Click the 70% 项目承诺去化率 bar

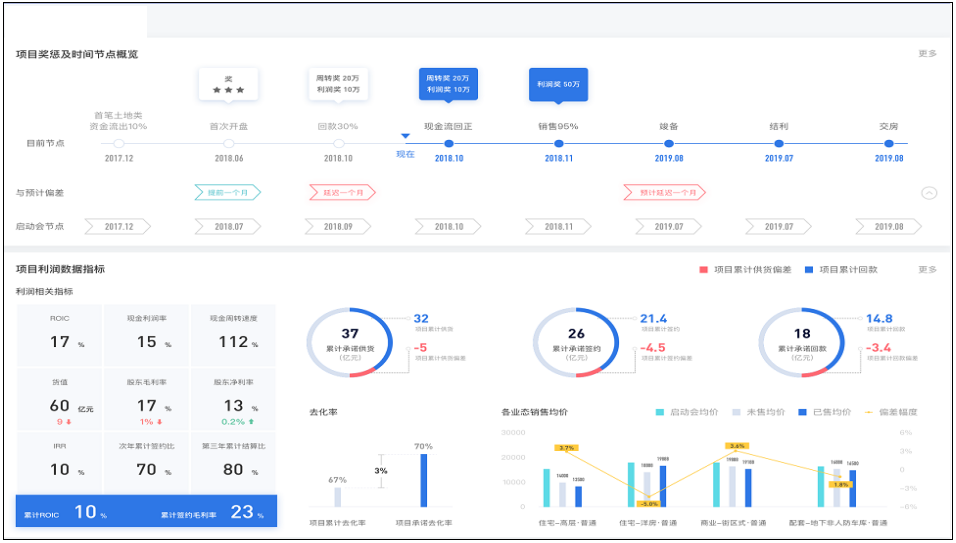click(424, 480)
